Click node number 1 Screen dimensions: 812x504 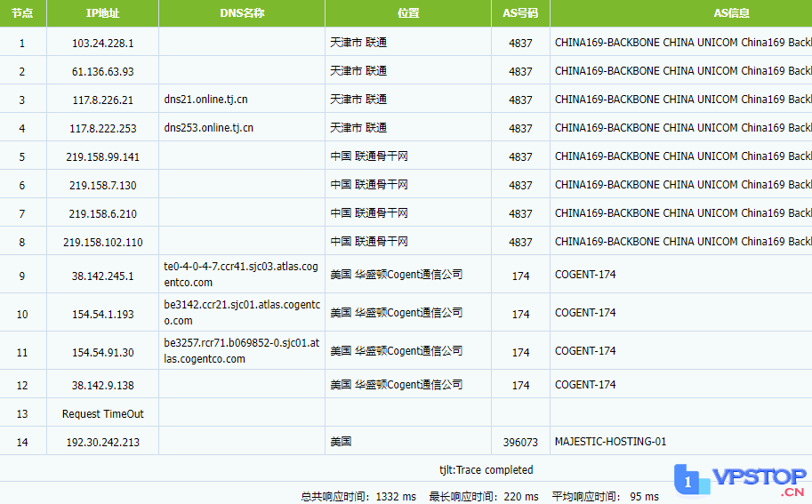click(21, 43)
